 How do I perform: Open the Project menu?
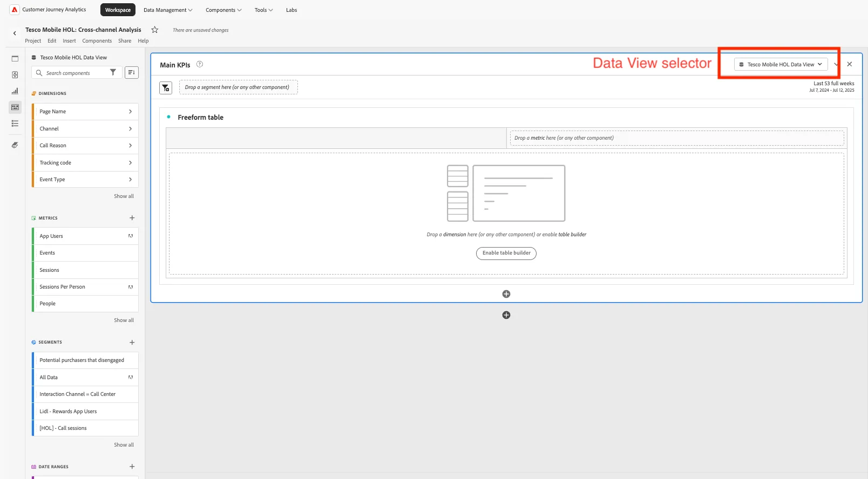[33, 41]
